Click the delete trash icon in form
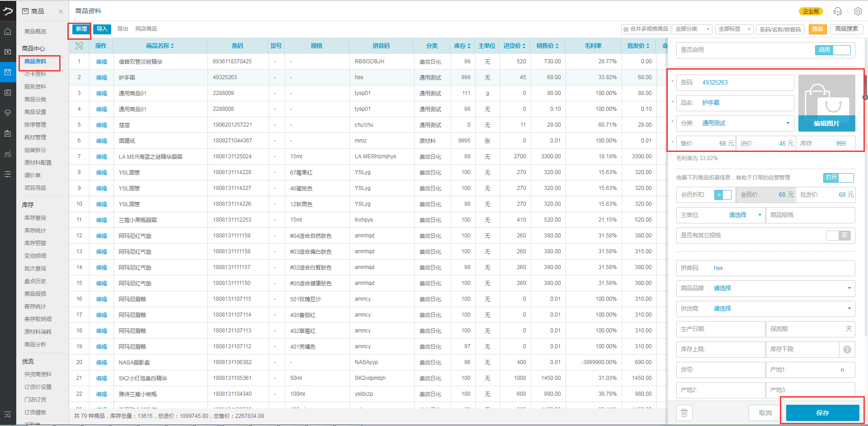 (x=684, y=413)
